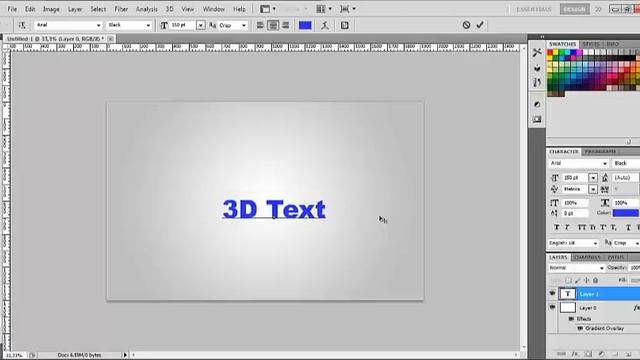Click vertical scale 100% field in Character panel
Viewport: 640px width, 360px height.
(575, 203)
